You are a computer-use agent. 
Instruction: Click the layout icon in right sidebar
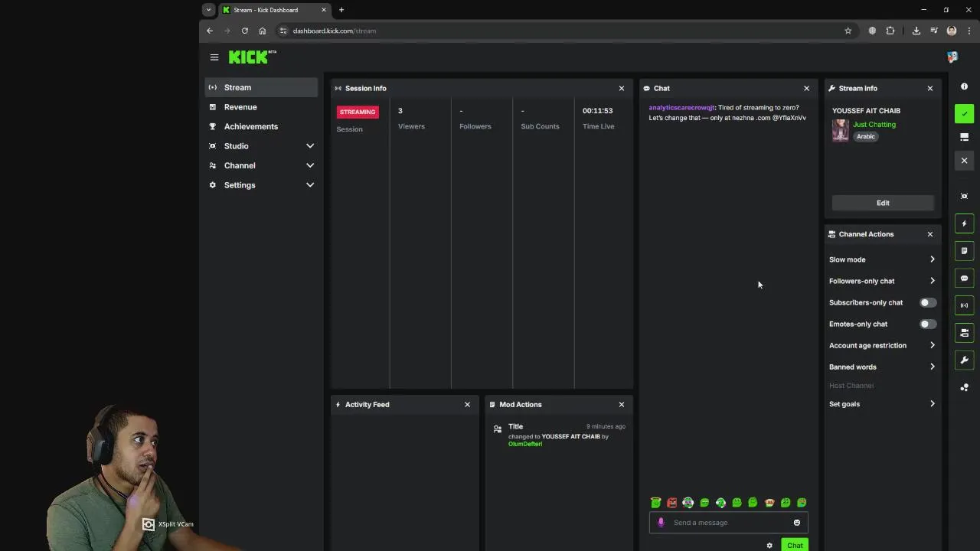964,137
